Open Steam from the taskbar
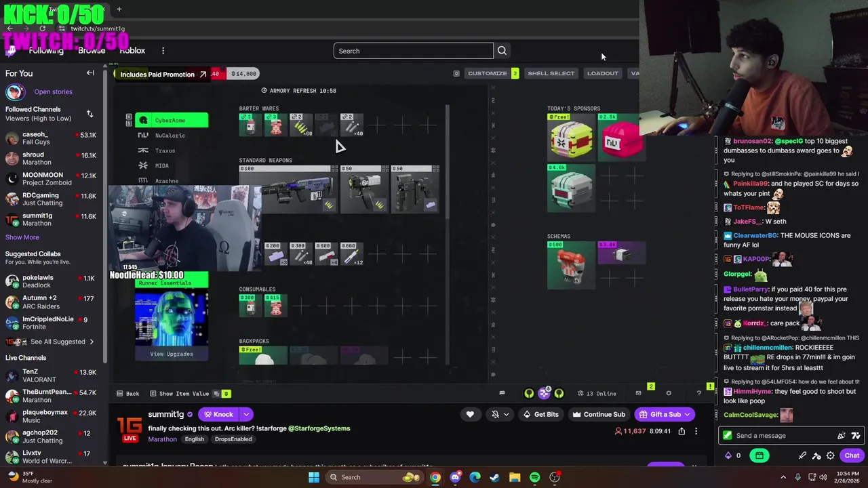Viewport: 868px width, 488px height. 494,477
